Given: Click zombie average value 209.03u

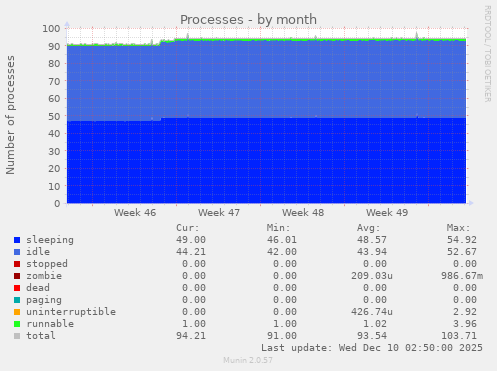Looking at the screenshot, I should point(372,276).
